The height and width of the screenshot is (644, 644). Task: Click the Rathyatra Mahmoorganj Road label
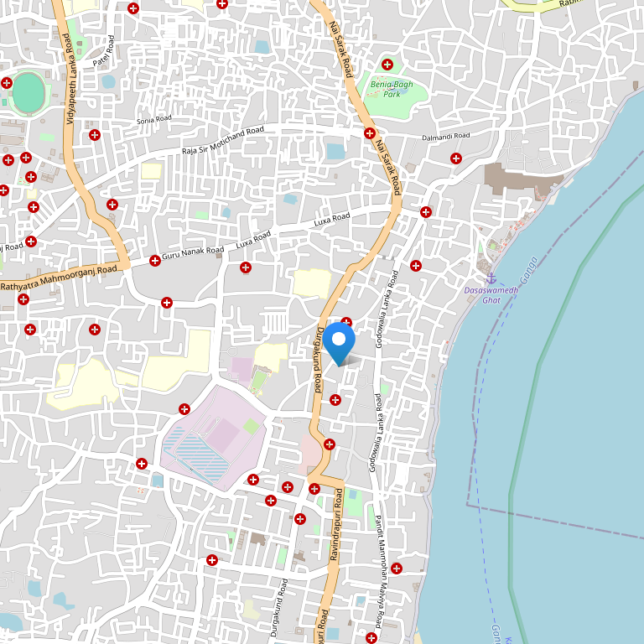pos(59,278)
